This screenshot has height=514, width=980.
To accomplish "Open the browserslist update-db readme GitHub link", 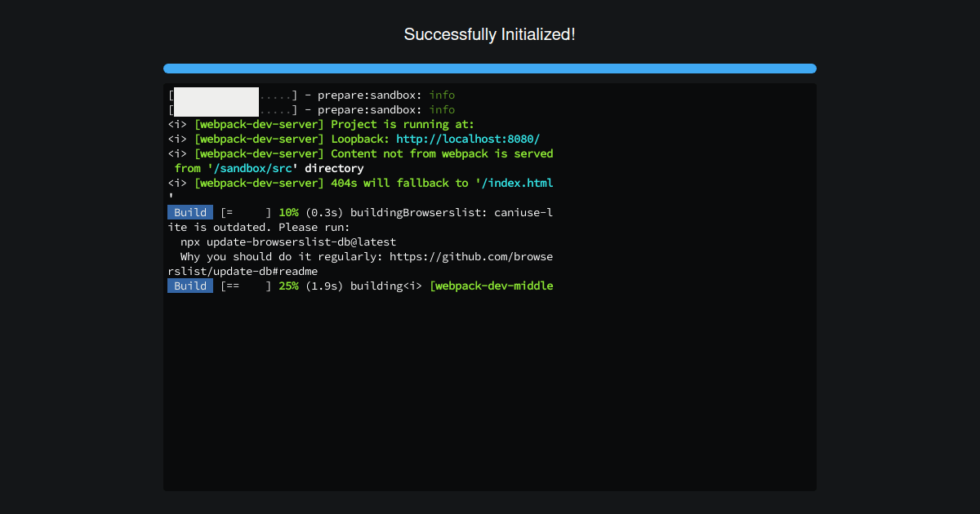I will pyautogui.click(x=474, y=256).
